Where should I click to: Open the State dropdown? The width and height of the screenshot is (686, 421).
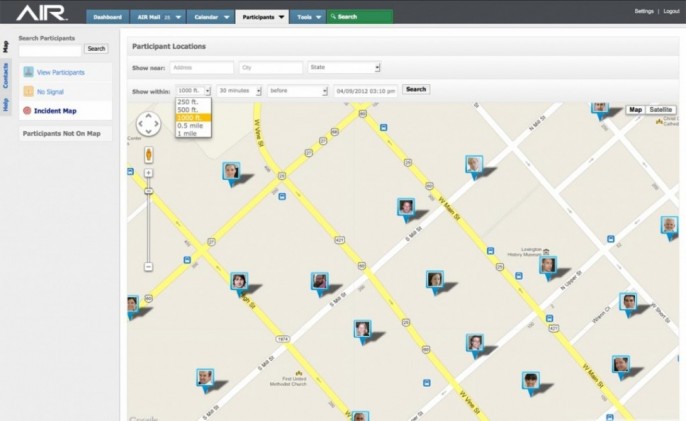(344, 68)
